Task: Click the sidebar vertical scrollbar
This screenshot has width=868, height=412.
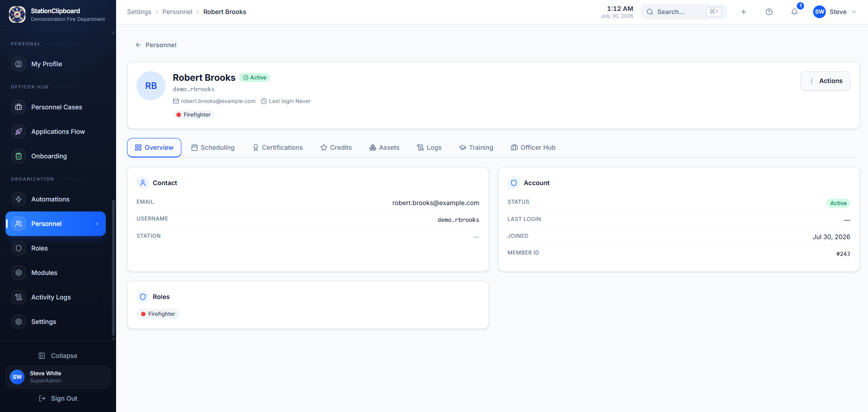Action: click(x=113, y=268)
